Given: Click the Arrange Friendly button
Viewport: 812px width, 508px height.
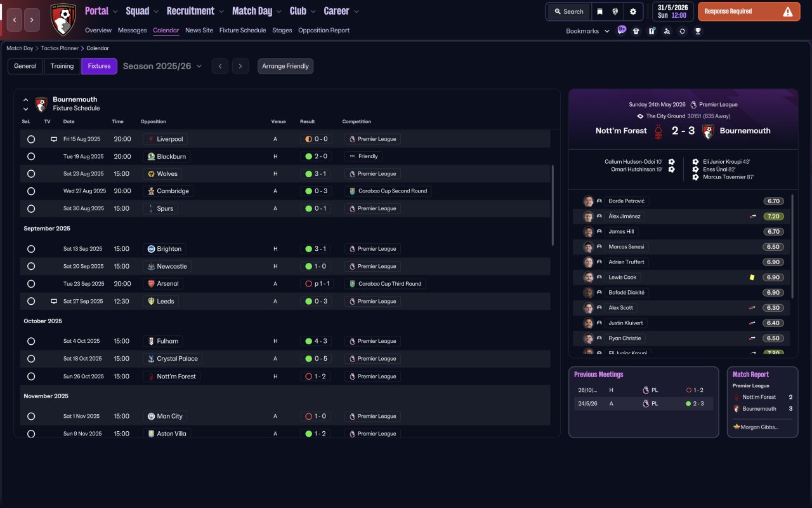Looking at the screenshot, I should [285, 66].
